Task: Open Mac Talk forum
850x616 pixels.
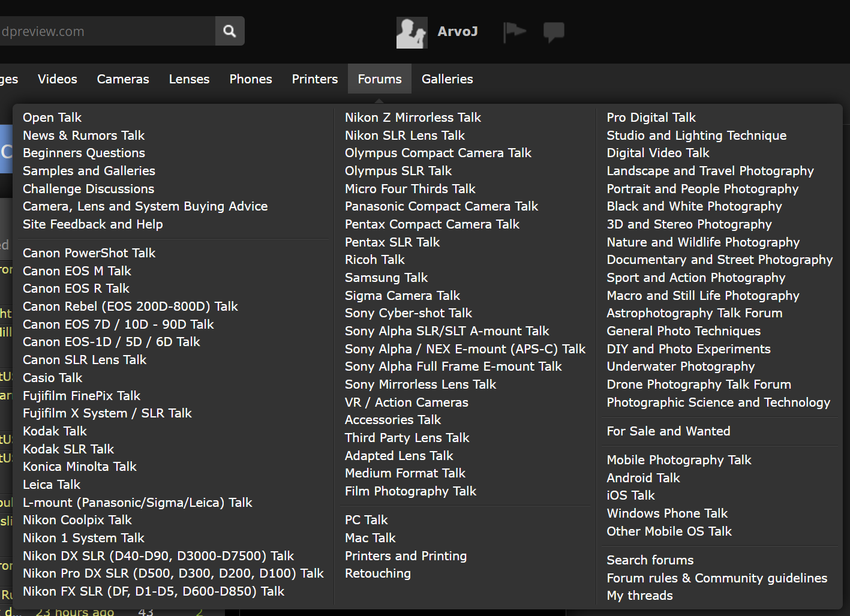Action: tap(371, 538)
